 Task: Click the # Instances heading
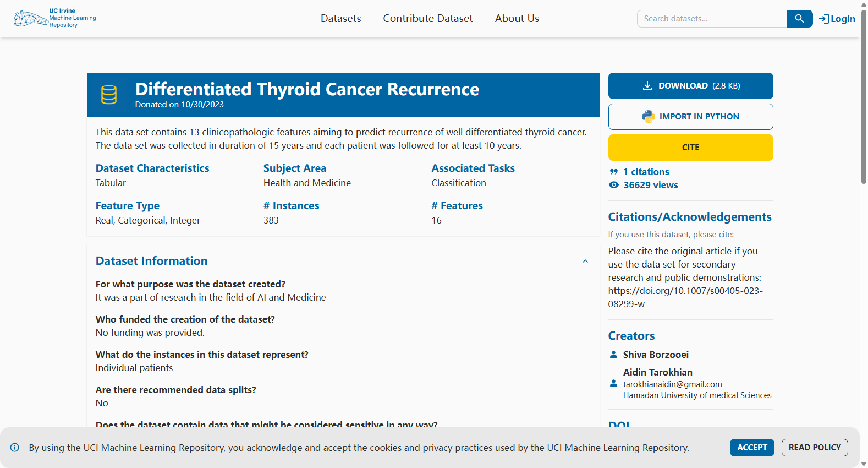pyautogui.click(x=291, y=206)
